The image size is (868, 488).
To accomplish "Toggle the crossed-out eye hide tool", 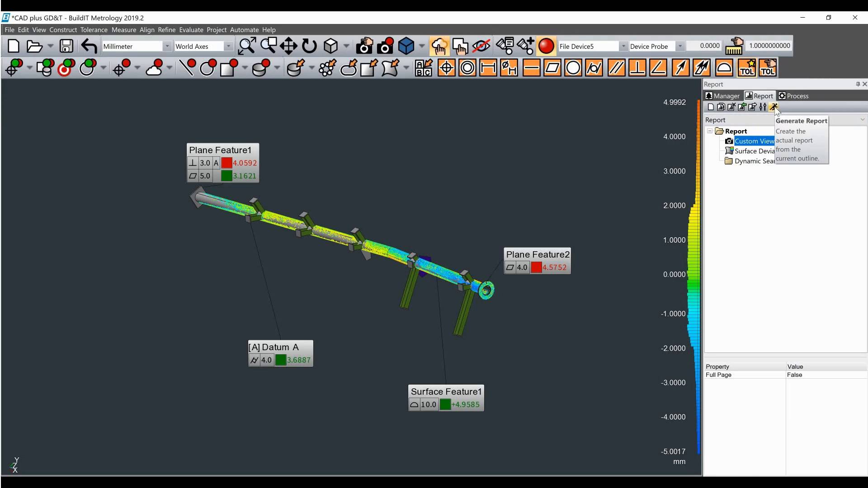I will (x=481, y=46).
